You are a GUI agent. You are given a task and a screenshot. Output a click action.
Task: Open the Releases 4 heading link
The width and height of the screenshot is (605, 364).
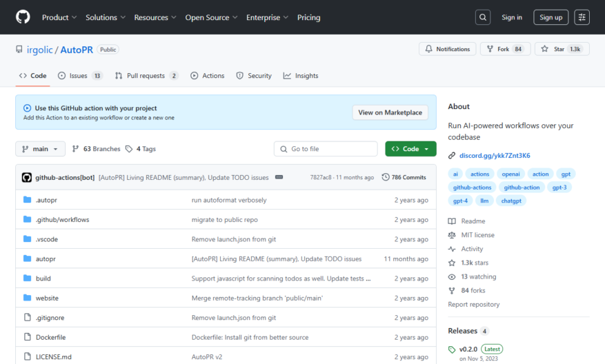468,331
